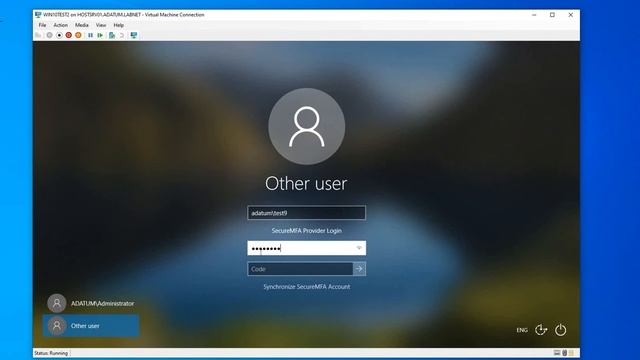Select the Other user account tile
Screen dimensions: 640x360
[x=91, y=326]
